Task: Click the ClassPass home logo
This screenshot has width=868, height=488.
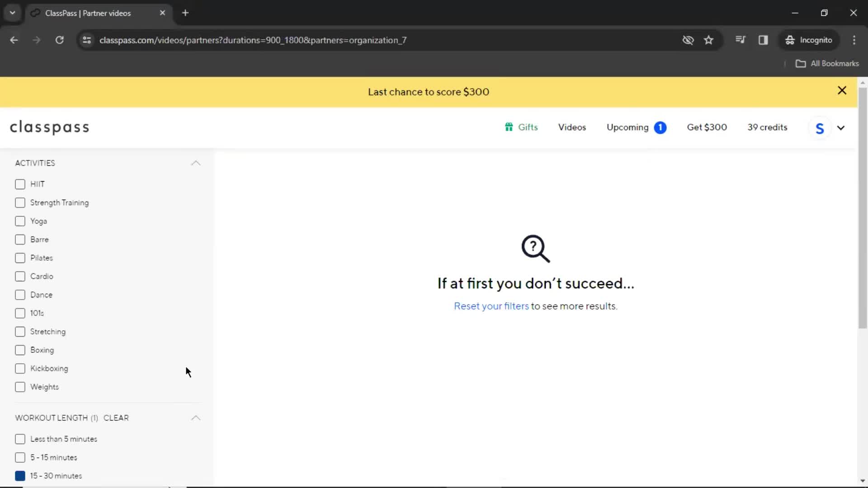Action: pyautogui.click(x=49, y=127)
